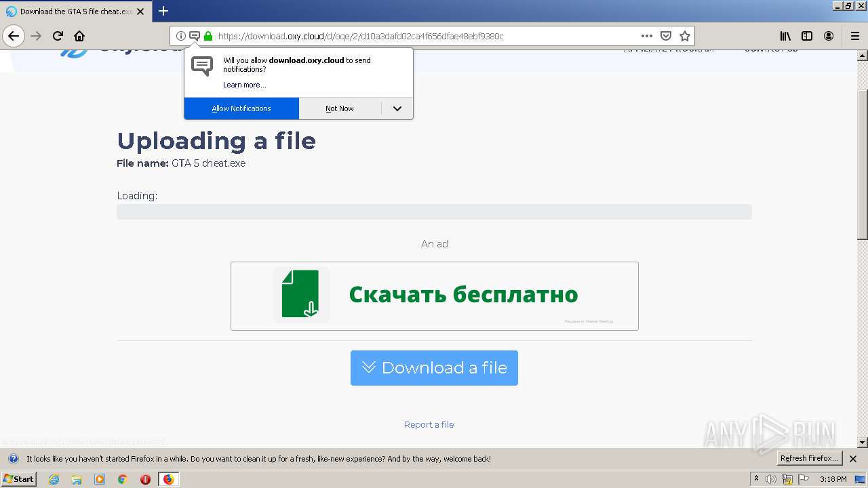Go back with the browser back arrow
The width and height of the screenshot is (868, 488).
point(14,36)
